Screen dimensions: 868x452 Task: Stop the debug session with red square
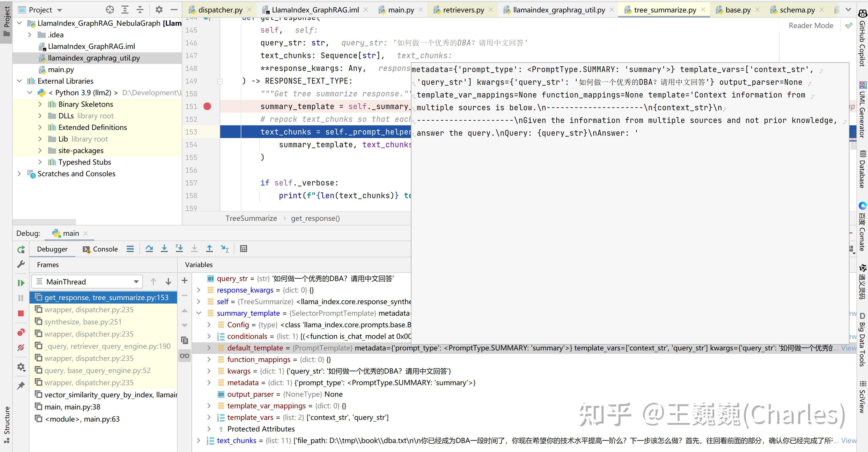[21, 313]
